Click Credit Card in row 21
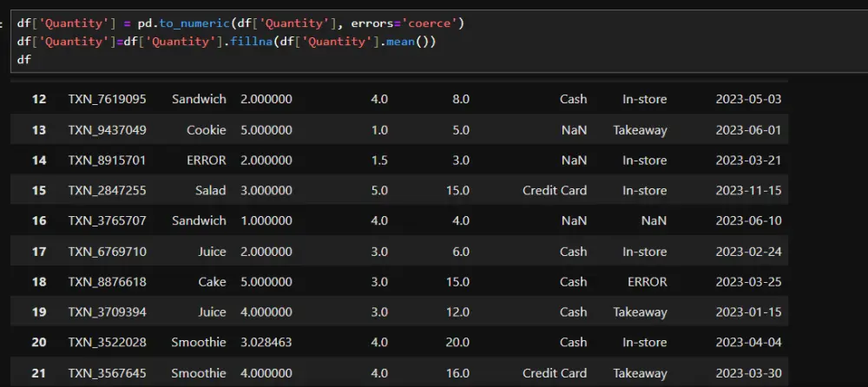The image size is (868, 387). tap(555, 373)
